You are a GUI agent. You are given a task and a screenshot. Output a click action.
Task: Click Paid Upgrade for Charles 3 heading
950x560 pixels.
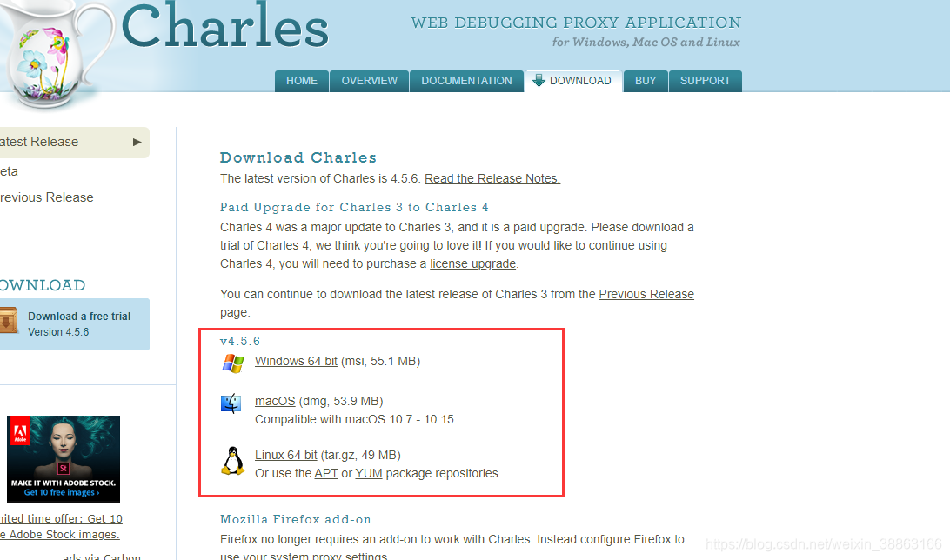354,208
